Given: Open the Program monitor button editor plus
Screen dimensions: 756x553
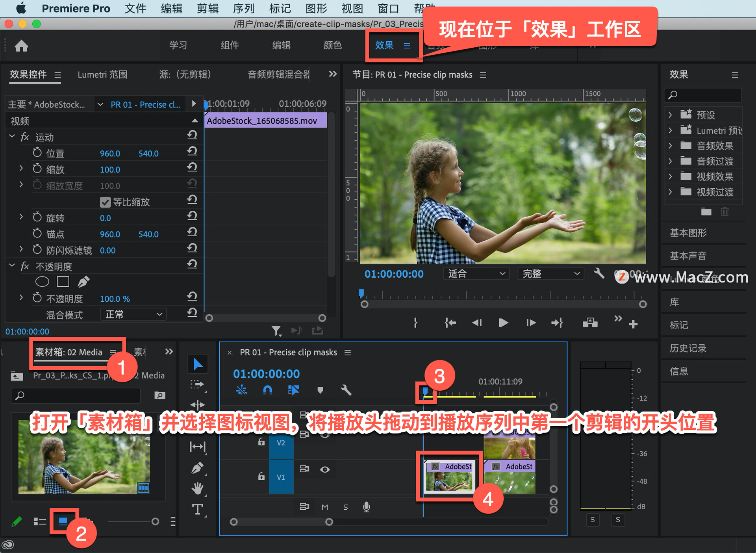Looking at the screenshot, I should pos(633,324).
